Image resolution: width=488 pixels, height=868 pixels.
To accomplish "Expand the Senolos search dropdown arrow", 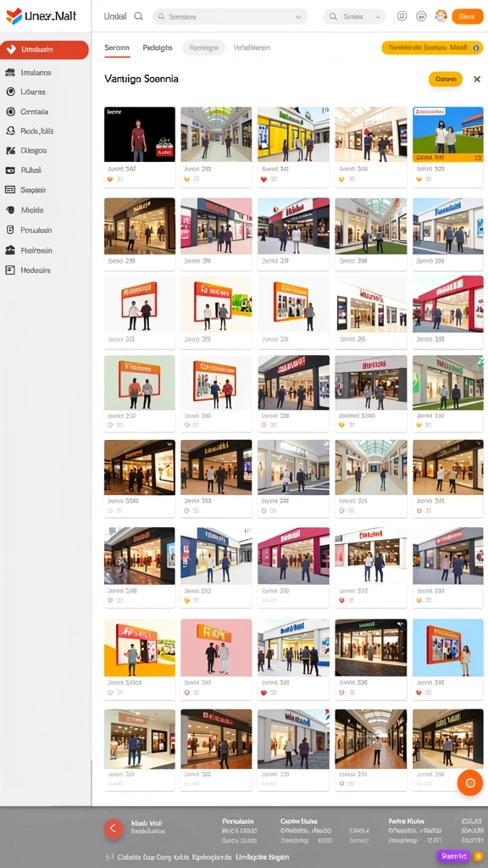I will 299,17.
